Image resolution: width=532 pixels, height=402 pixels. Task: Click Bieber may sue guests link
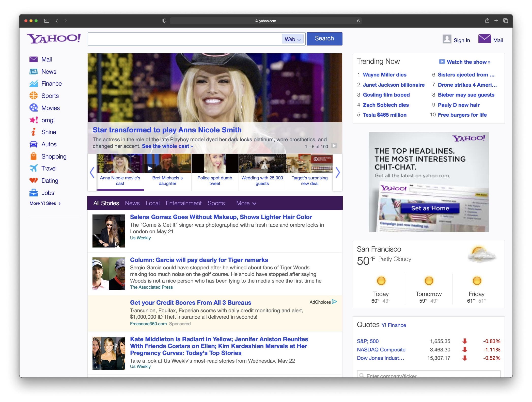tap(466, 95)
